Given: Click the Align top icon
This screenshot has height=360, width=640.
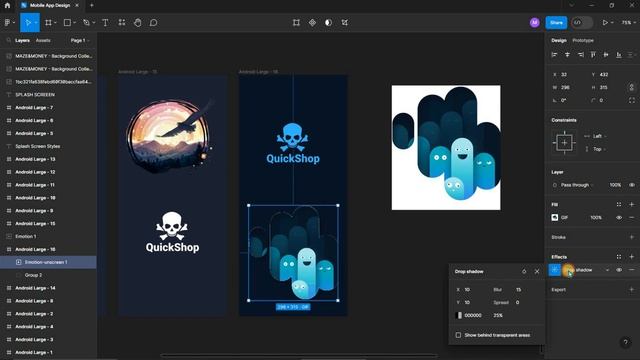Looking at the screenshot, I should click(x=593, y=55).
